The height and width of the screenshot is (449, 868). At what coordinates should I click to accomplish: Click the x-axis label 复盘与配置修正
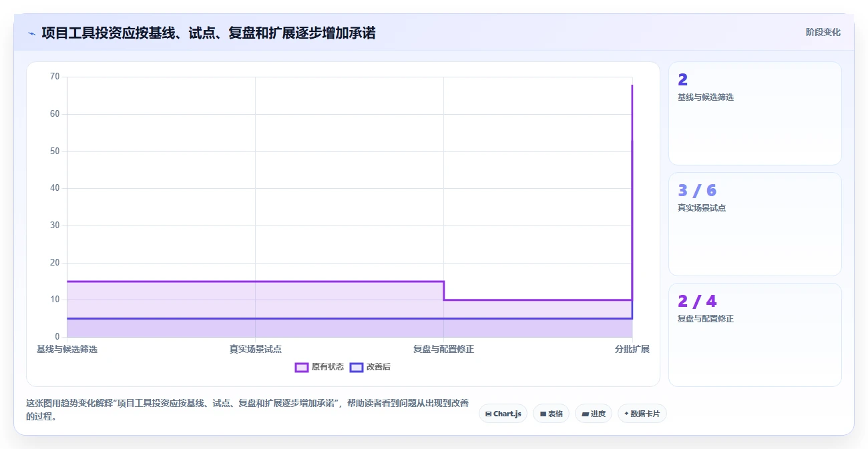[x=443, y=349]
